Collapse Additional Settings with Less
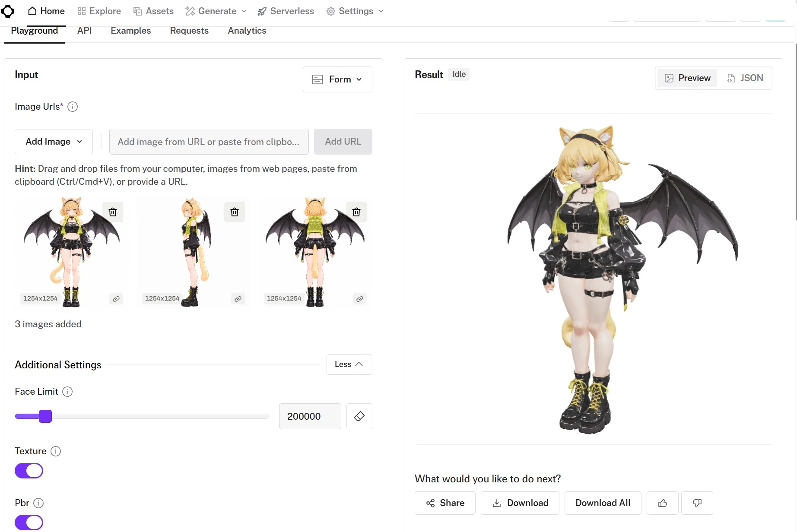 349,364
